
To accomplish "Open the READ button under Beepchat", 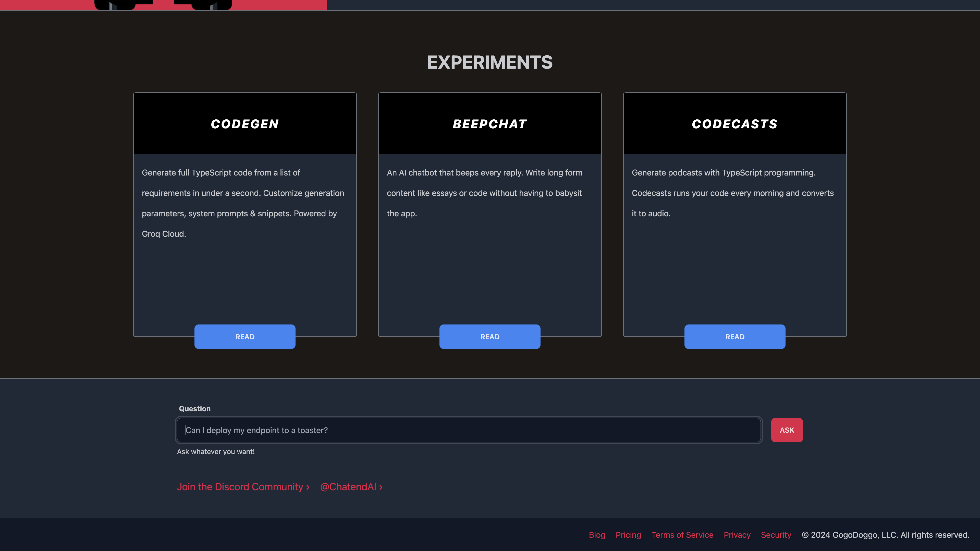I will [490, 336].
